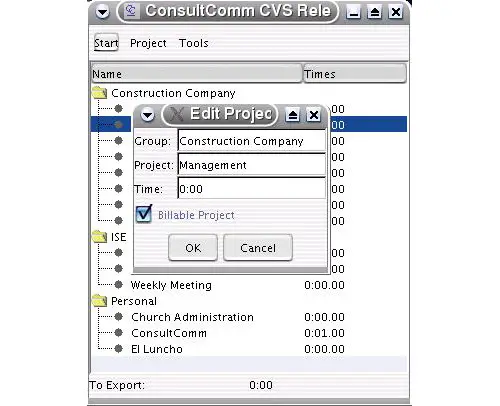Click the X icon in the Edit Project title
Screen dimensions: 500x406
(177, 114)
